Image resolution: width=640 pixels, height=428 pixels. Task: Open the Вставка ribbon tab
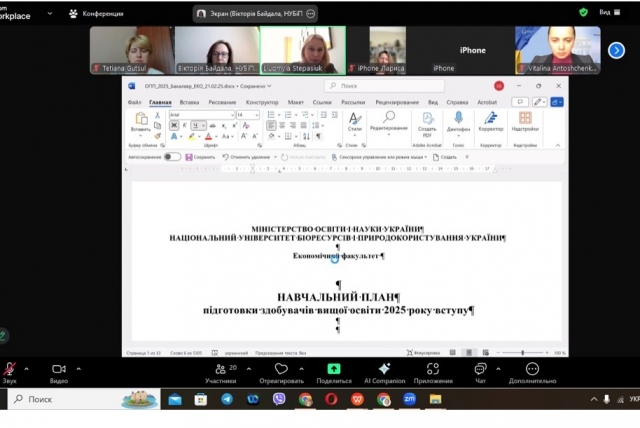(189, 102)
